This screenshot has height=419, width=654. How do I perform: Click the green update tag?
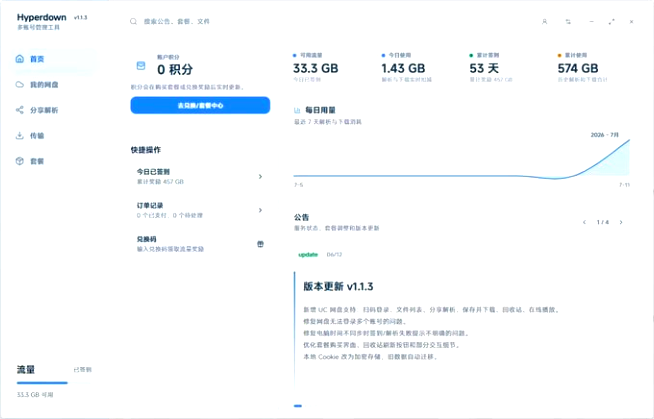point(308,255)
